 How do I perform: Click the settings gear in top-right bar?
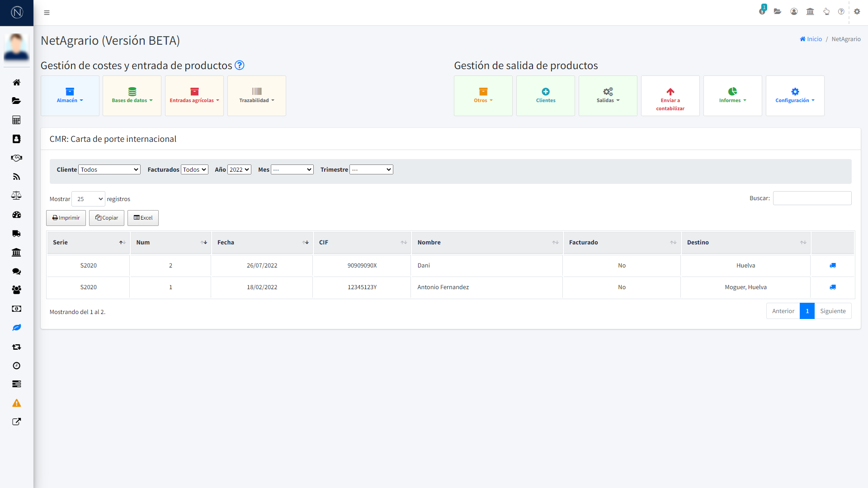[x=857, y=12]
